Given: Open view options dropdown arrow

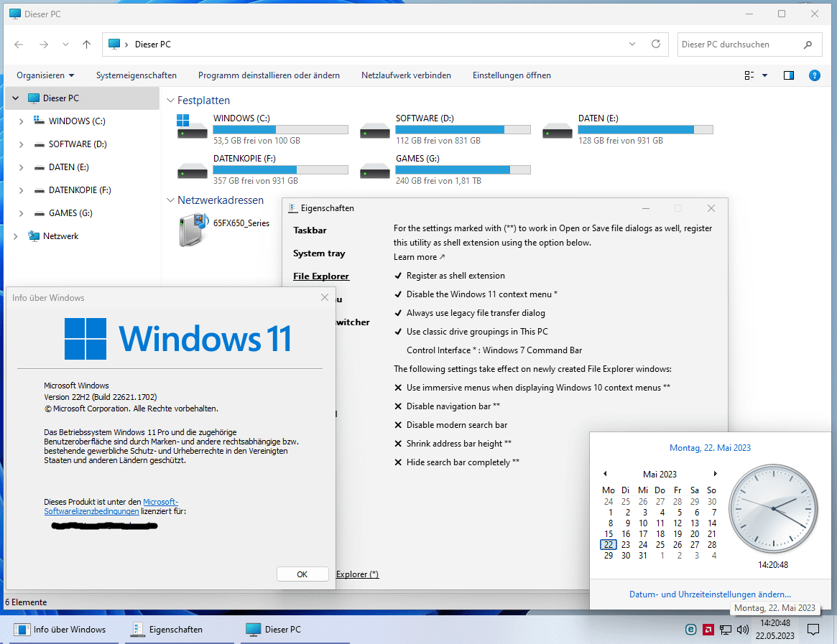Looking at the screenshot, I should pos(765,75).
